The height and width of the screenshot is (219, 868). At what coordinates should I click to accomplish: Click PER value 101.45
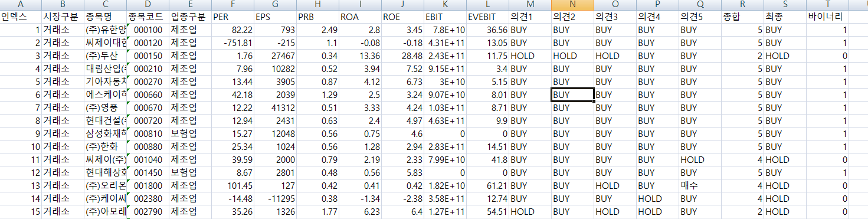click(x=234, y=185)
